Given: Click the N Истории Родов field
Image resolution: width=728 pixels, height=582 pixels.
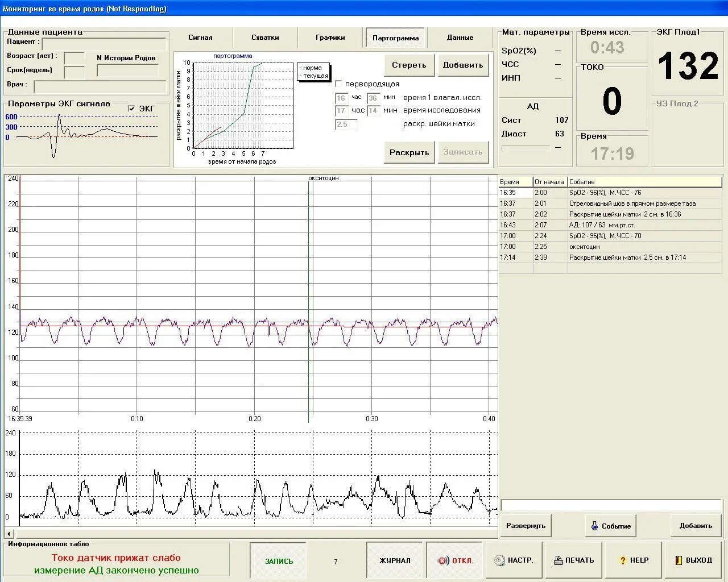Looking at the screenshot, I should point(127,70).
